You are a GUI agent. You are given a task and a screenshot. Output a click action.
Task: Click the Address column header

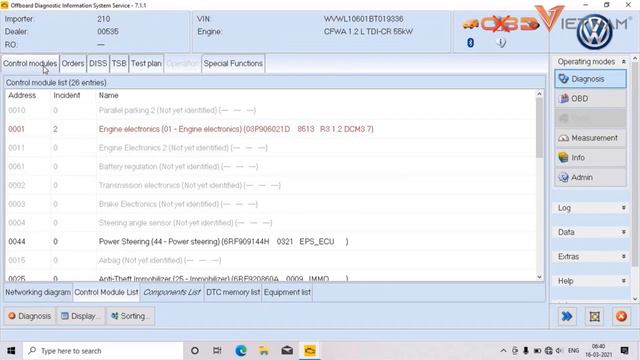(22, 96)
